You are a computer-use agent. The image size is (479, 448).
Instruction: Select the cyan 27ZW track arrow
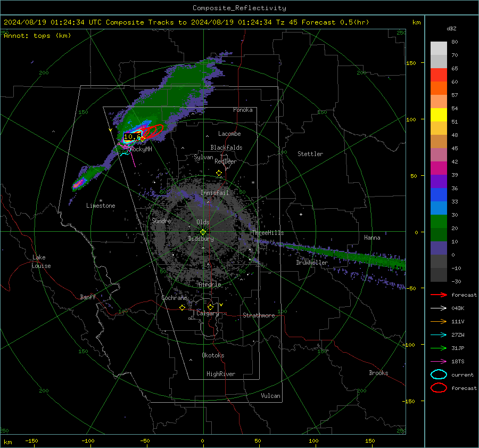pos(439,335)
